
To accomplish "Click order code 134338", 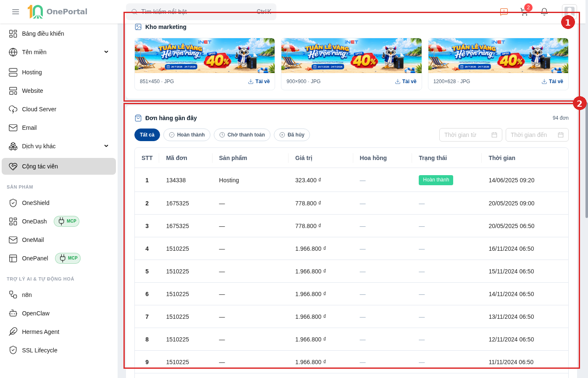I will click(176, 180).
